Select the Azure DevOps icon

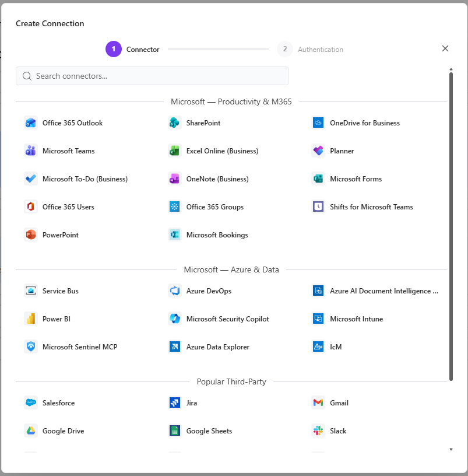click(x=175, y=291)
